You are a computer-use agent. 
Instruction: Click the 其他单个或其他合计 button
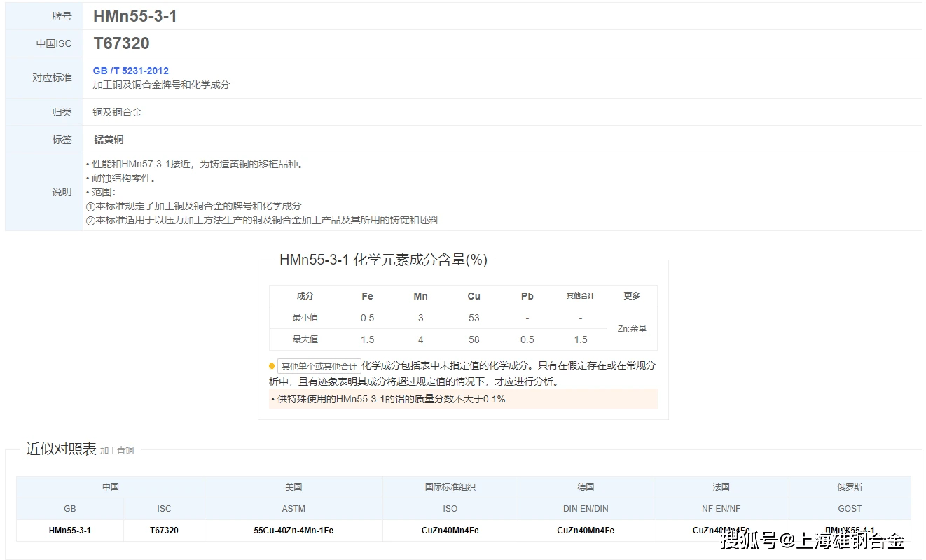318,365
